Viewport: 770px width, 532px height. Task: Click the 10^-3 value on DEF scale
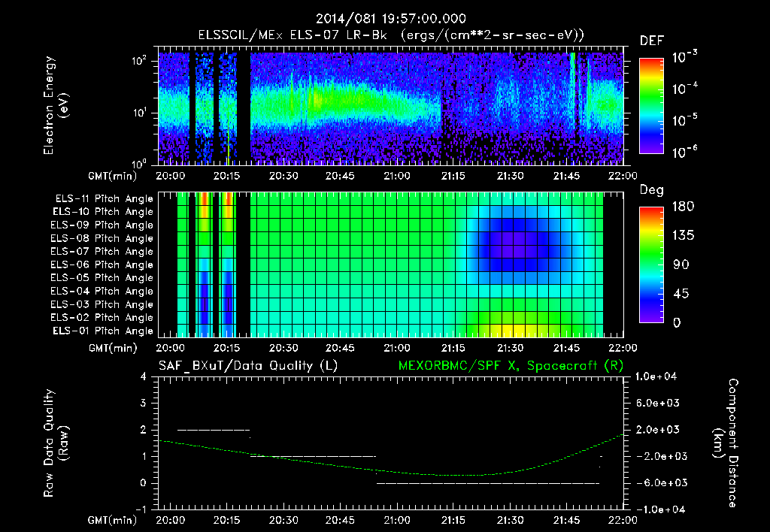684,57
